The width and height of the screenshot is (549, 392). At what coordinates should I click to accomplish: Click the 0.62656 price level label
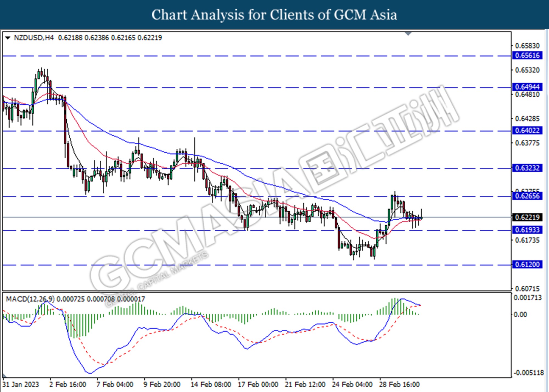[527, 196]
